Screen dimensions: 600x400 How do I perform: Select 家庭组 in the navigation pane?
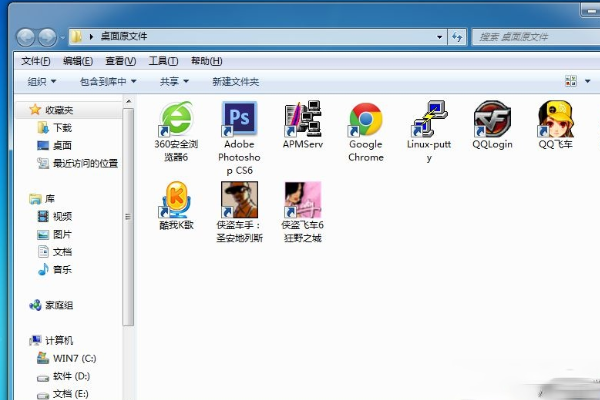pos(51,305)
